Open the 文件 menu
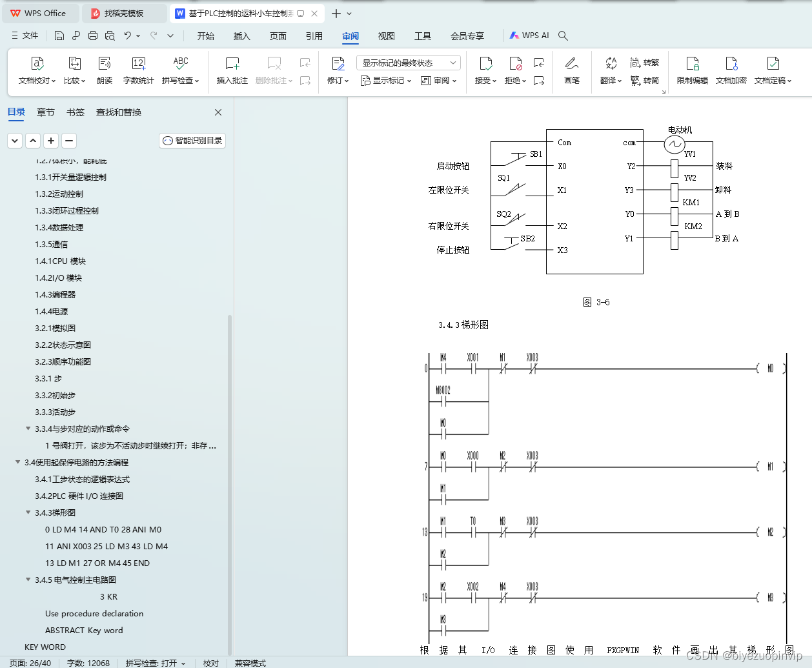Image resolution: width=812 pixels, height=668 pixels. [25, 35]
